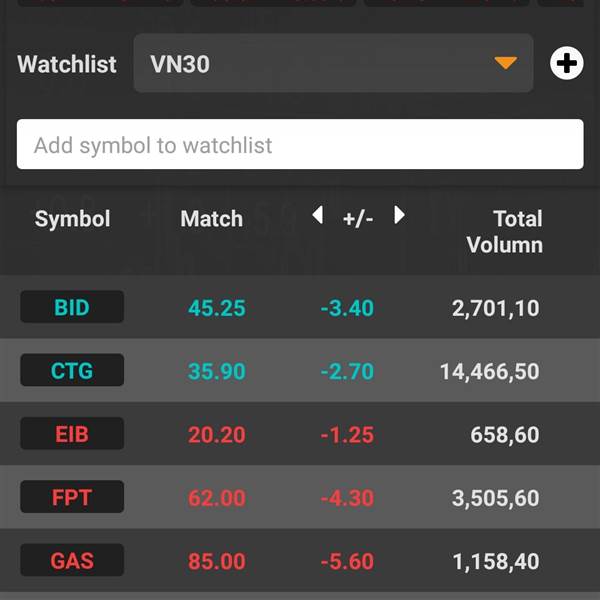Click EIB total volume 658,60
Screen dimensions: 600x600
505,435
